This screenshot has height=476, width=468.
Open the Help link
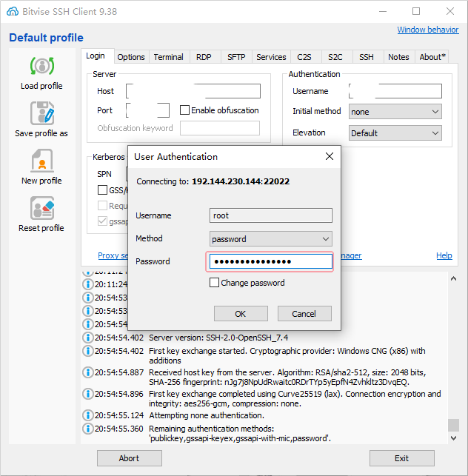[444, 255]
